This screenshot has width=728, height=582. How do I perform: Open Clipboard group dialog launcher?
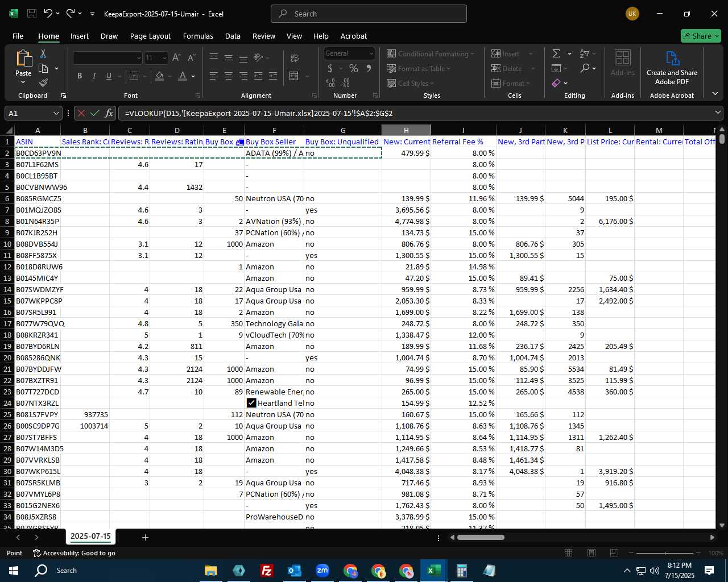64,95
